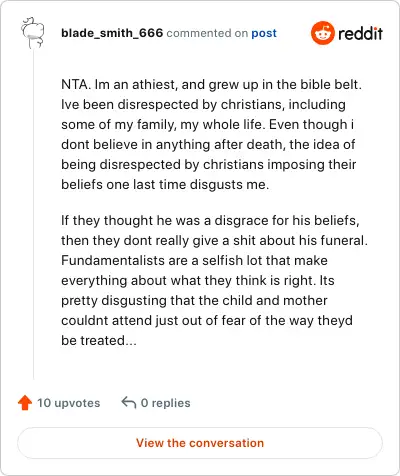Click the word "Fundamentalists" in comment
Viewport: 400px width, 476px height.
[x=113, y=260]
